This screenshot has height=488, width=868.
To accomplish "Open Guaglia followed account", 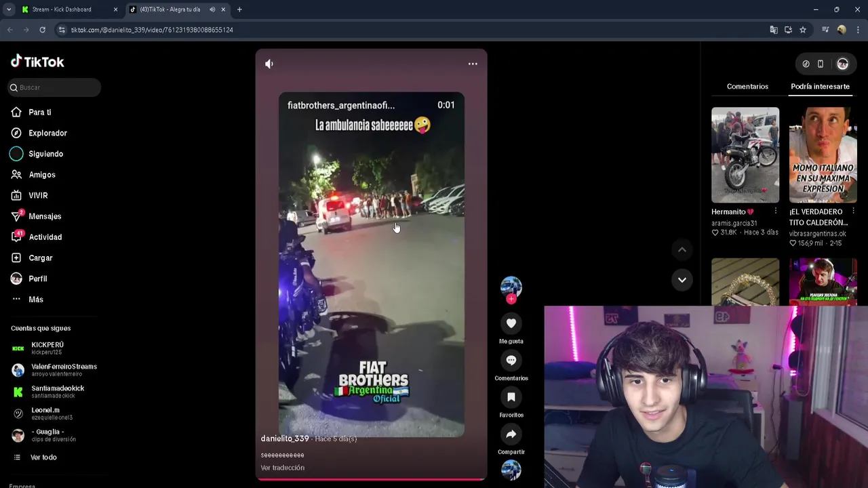I will (44, 435).
